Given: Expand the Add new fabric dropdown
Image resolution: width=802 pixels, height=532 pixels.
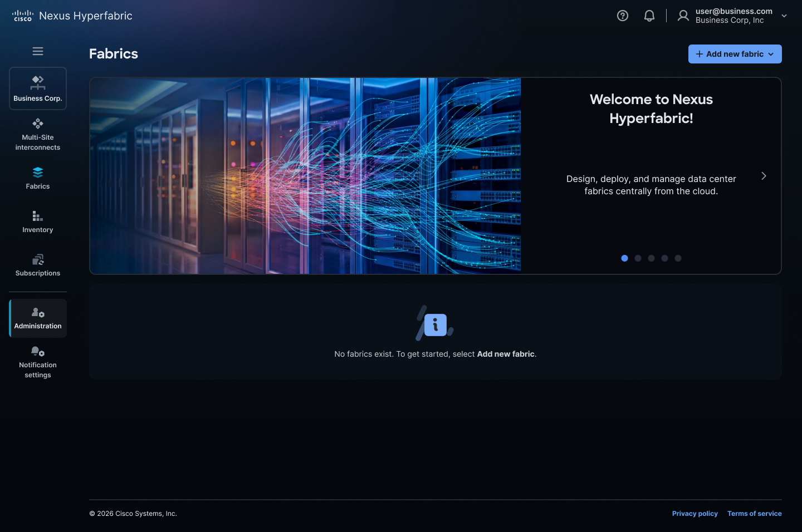Looking at the screenshot, I should [735, 54].
